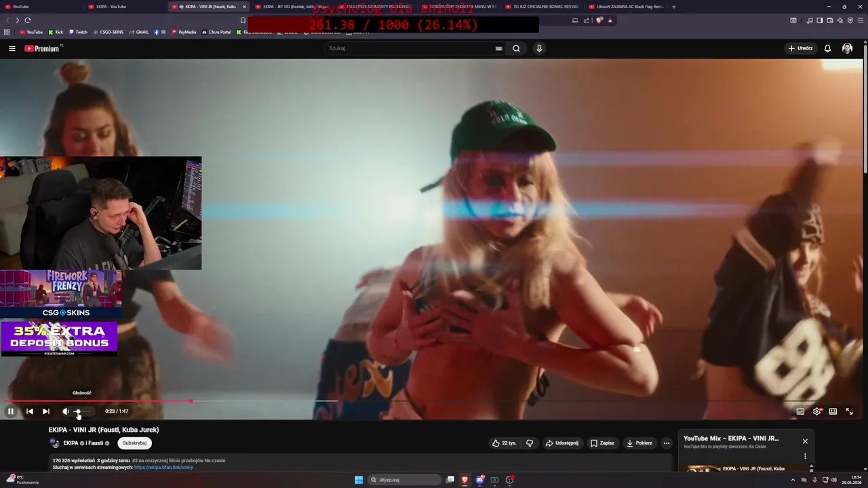Open the YouTube Mix panel options menu
The image size is (868, 488).
pyautogui.click(x=805, y=457)
